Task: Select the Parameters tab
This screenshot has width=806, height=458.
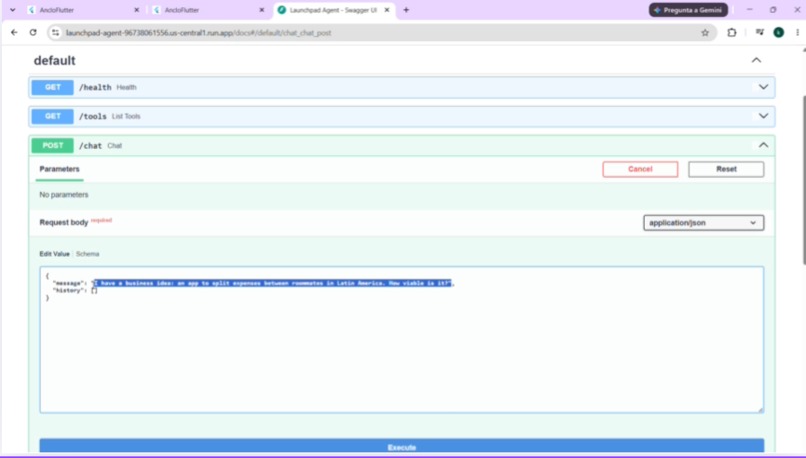Action: click(60, 169)
